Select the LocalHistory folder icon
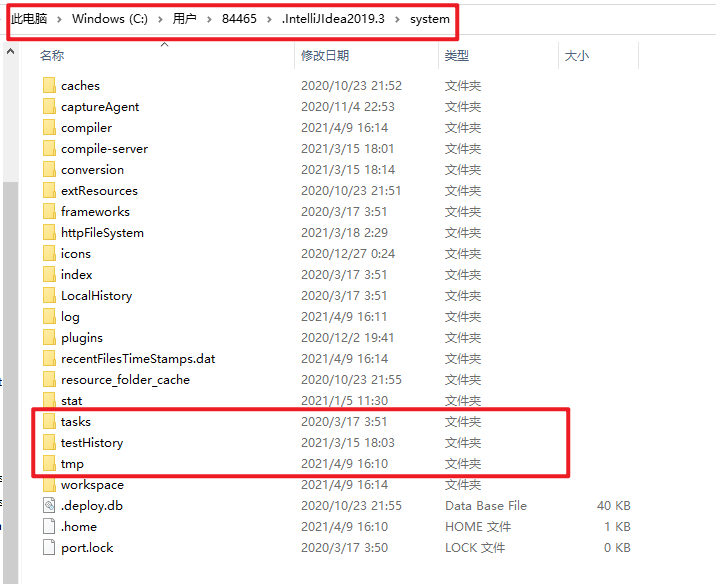Screen dimensions: 716x584 [49, 295]
